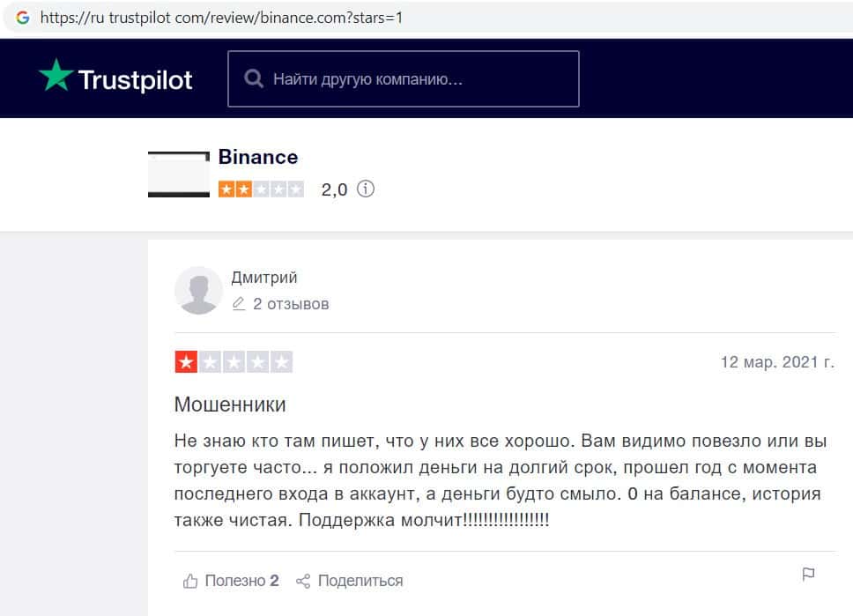Click the pencil icon before review count
This screenshot has height=616, width=853.
[238, 304]
